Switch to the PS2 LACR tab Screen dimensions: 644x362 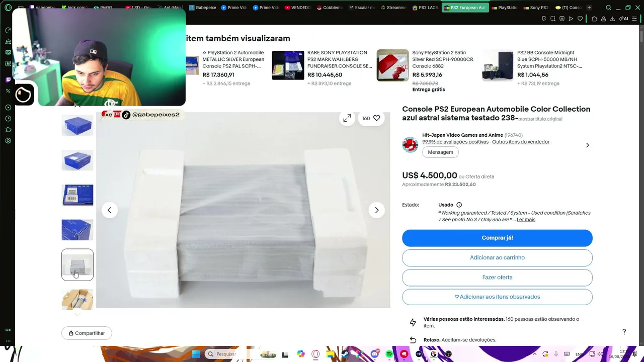[425, 8]
